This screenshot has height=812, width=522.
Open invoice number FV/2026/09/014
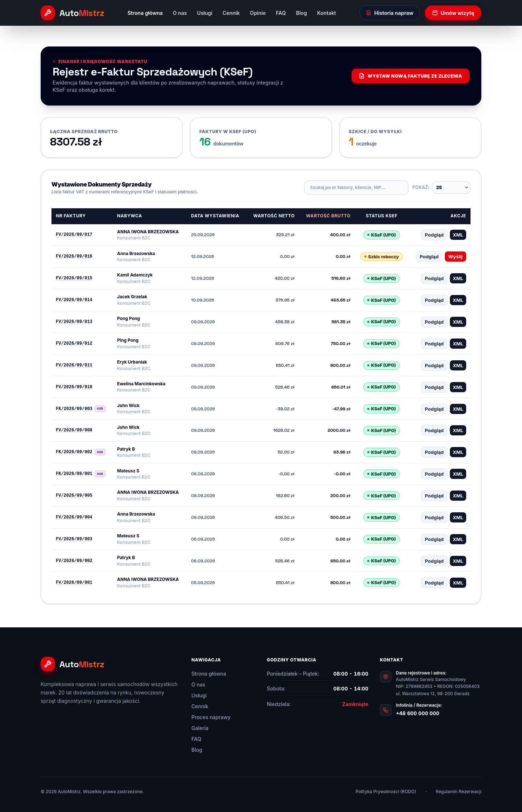point(74,300)
